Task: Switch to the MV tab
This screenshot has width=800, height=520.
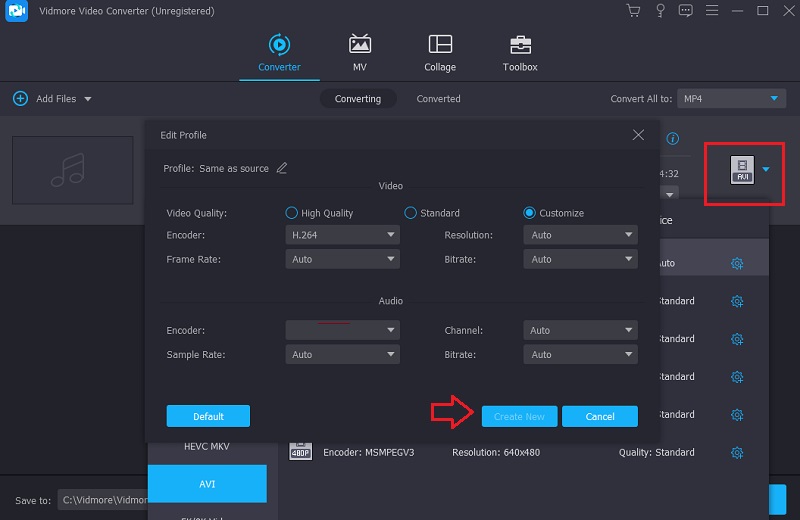Action: pos(359,53)
